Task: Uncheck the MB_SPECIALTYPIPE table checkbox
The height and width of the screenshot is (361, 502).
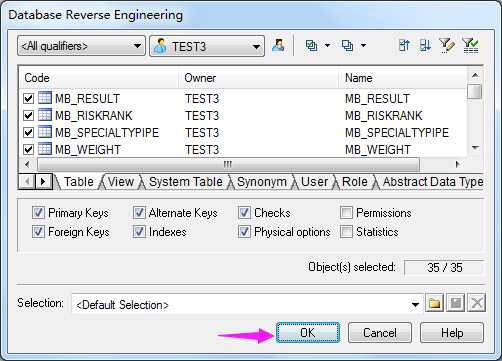Action: (x=29, y=133)
